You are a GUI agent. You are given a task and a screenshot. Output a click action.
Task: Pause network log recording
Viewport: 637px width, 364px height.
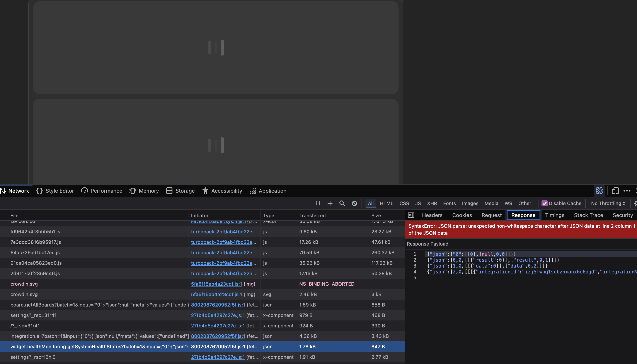[318, 203]
